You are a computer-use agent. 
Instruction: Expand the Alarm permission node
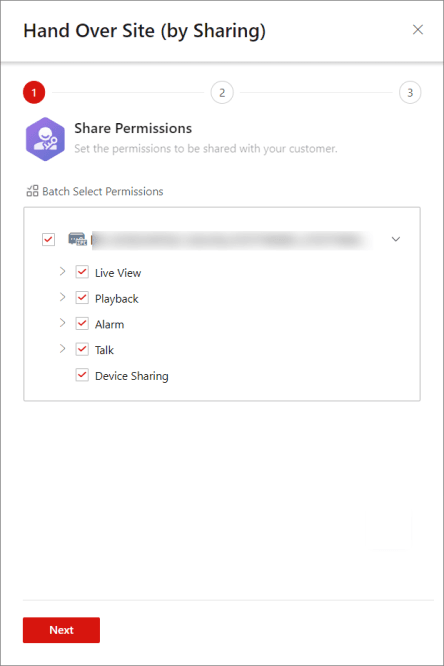tap(62, 323)
